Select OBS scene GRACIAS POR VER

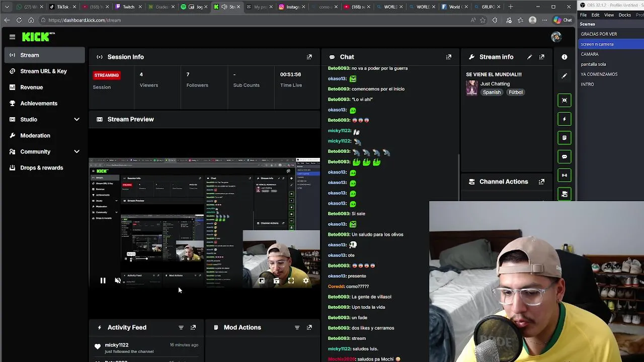[x=610, y=34]
